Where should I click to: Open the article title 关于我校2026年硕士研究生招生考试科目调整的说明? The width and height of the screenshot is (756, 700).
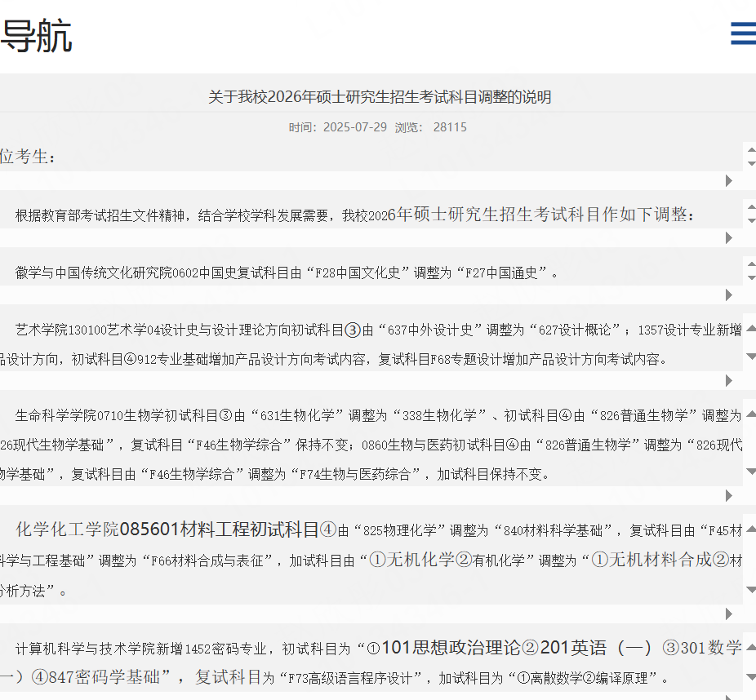(378, 96)
